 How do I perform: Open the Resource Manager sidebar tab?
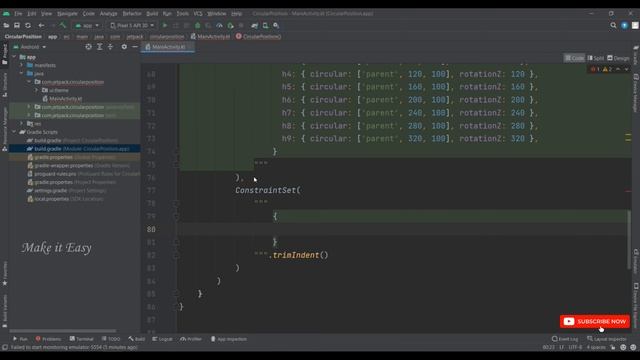4,129
